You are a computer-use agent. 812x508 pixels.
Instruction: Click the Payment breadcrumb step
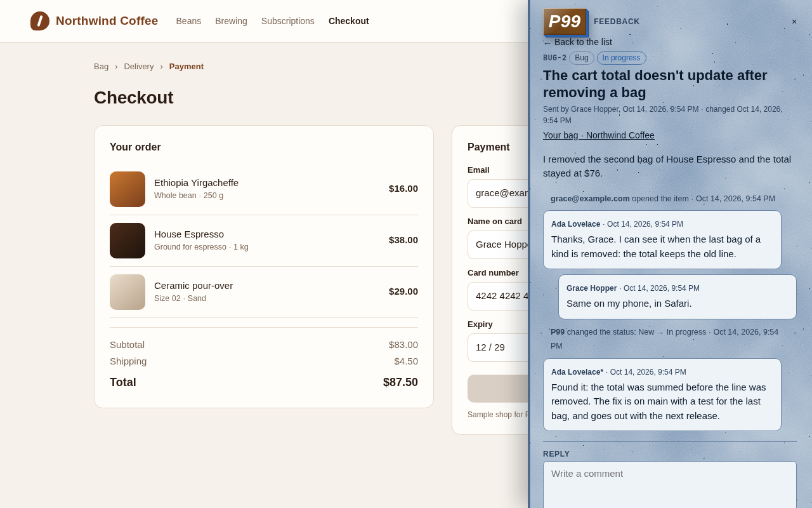(187, 66)
